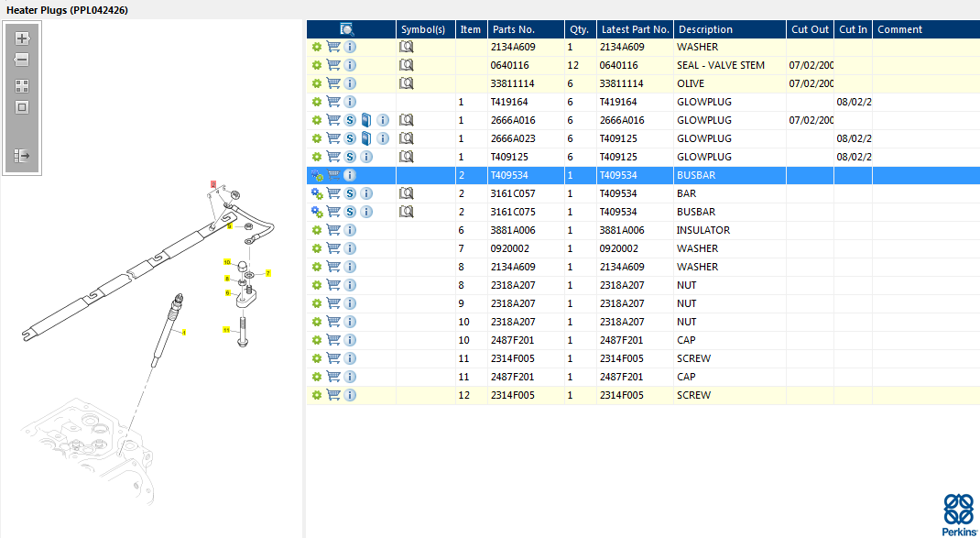Select callout 9 in the diagram
The width and height of the screenshot is (980, 538).
(x=229, y=225)
